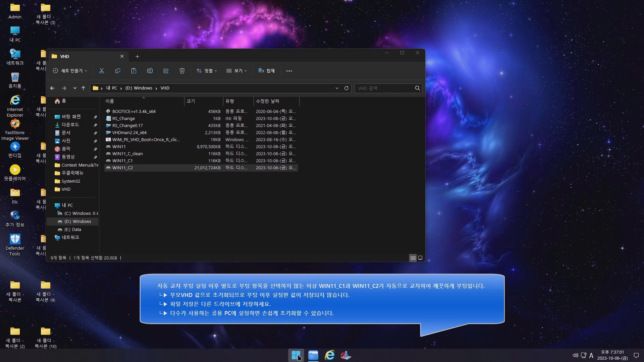
Task: Open the View (보기) dropdown
Action: point(236,71)
